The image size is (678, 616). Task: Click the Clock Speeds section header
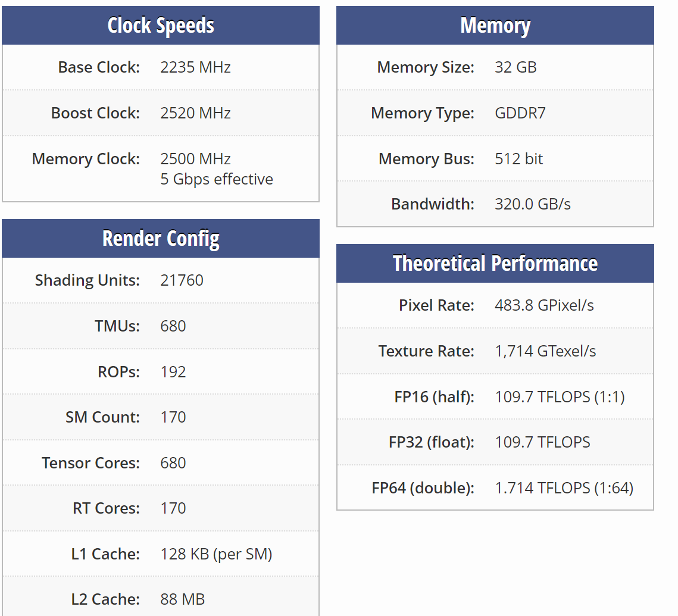pos(160,26)
